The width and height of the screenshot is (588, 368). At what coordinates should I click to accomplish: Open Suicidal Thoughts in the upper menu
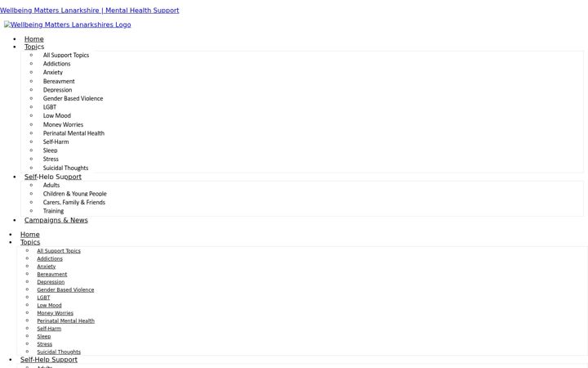tap(65, 168)
